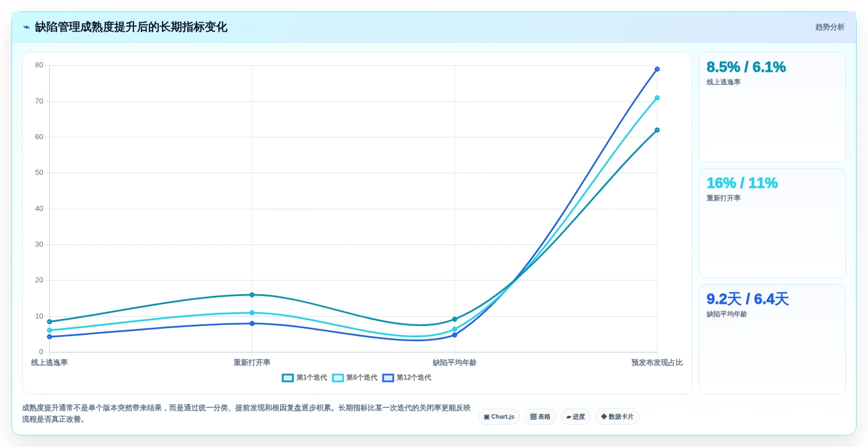This screenshot has width=868, height=447.
Task: Click 第1个迭代 data point at 缺陷平均年龄
Action: [x=454, y=319]
